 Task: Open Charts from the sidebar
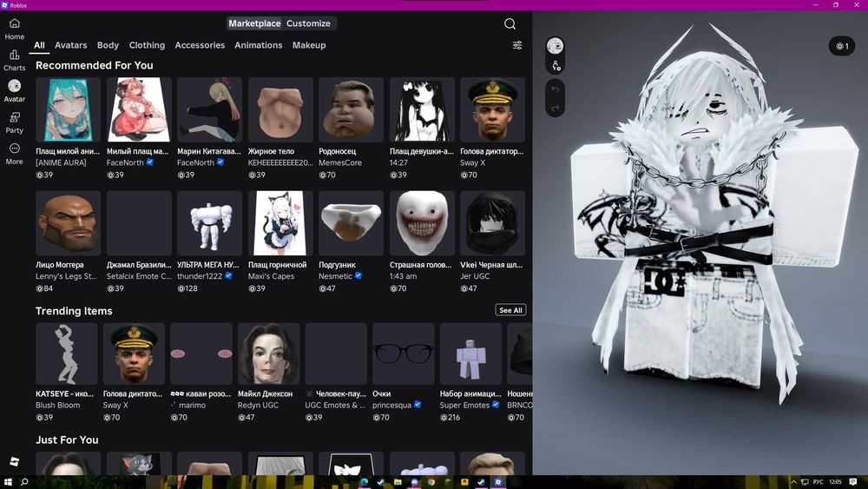15,60
